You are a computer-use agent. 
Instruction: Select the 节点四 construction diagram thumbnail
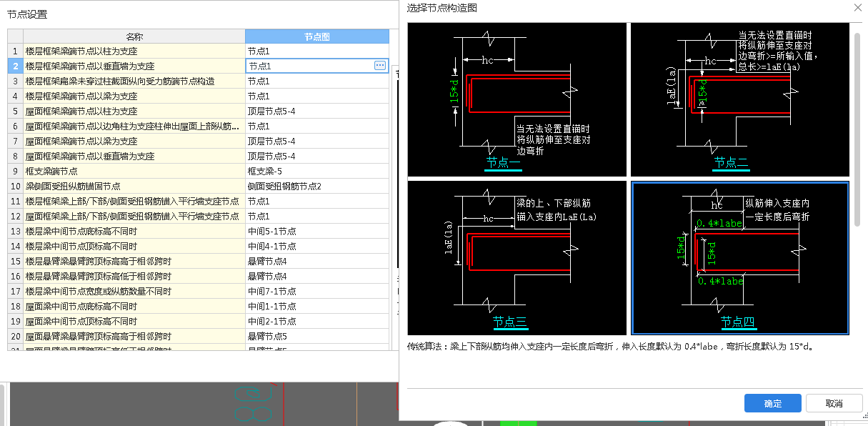coord(739,257)
